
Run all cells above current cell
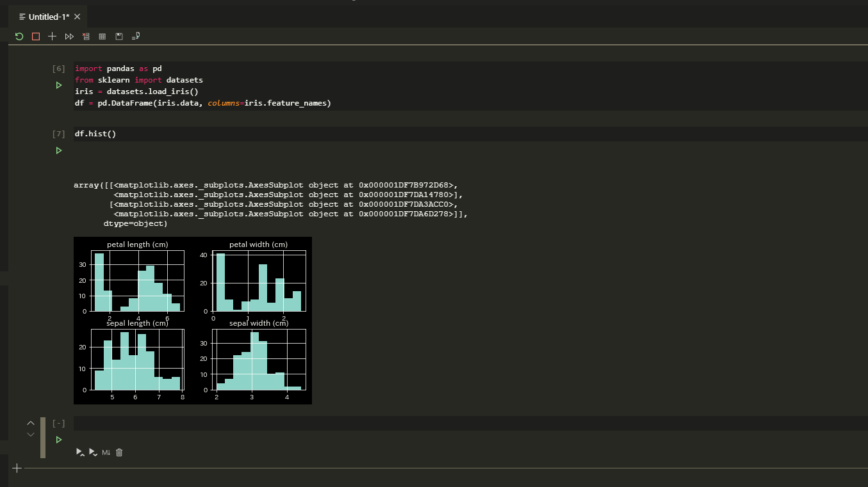[80, 452]
